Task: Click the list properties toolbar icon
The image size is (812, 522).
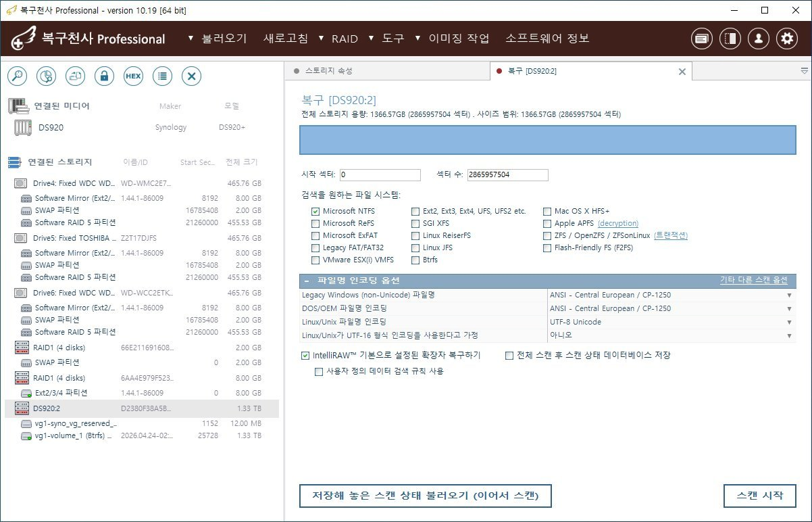Action: click(162, 76)
